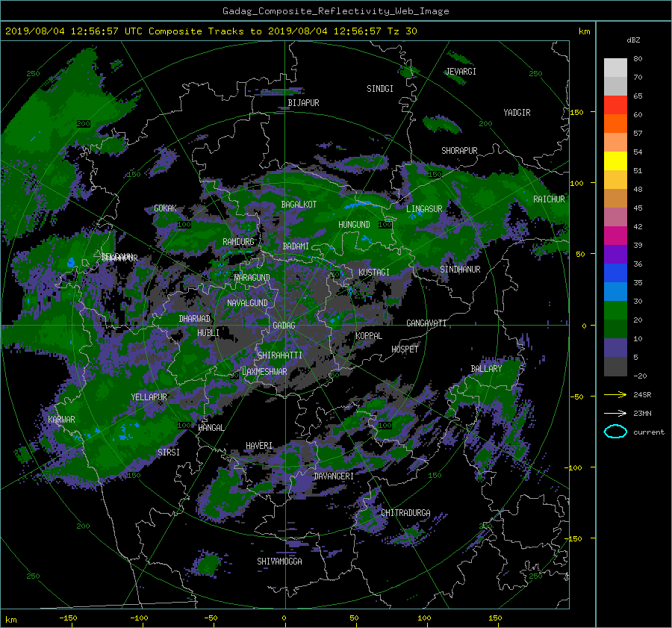
Task: Click the SINDHANUR label
Action: click(460, 270)
